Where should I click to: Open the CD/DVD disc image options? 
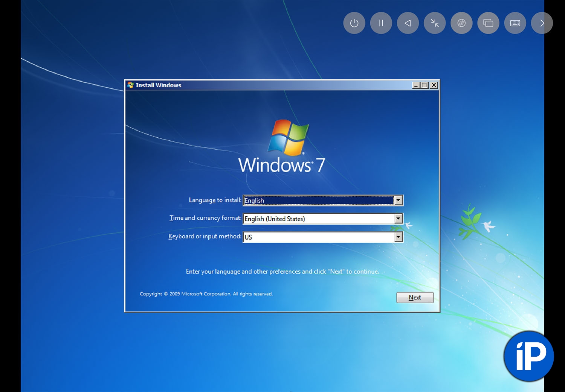[461, 23]
